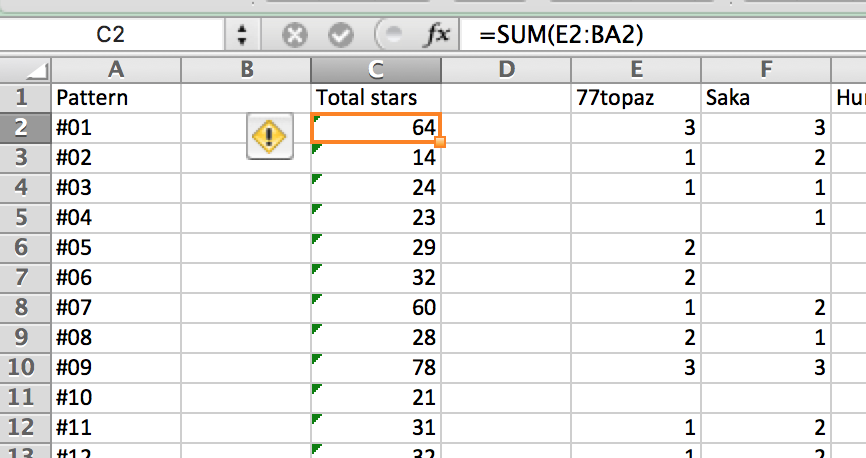
Task: Select row 1 header
Action: pos(25,98)
